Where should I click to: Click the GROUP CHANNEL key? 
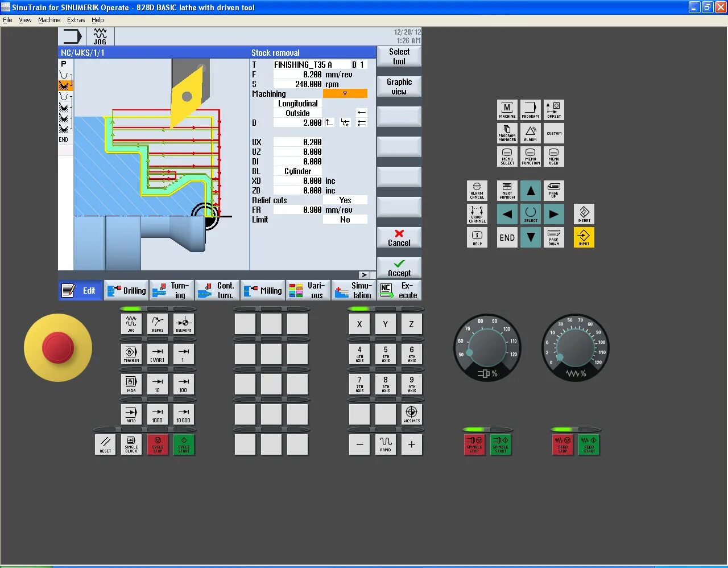[477, 214]
